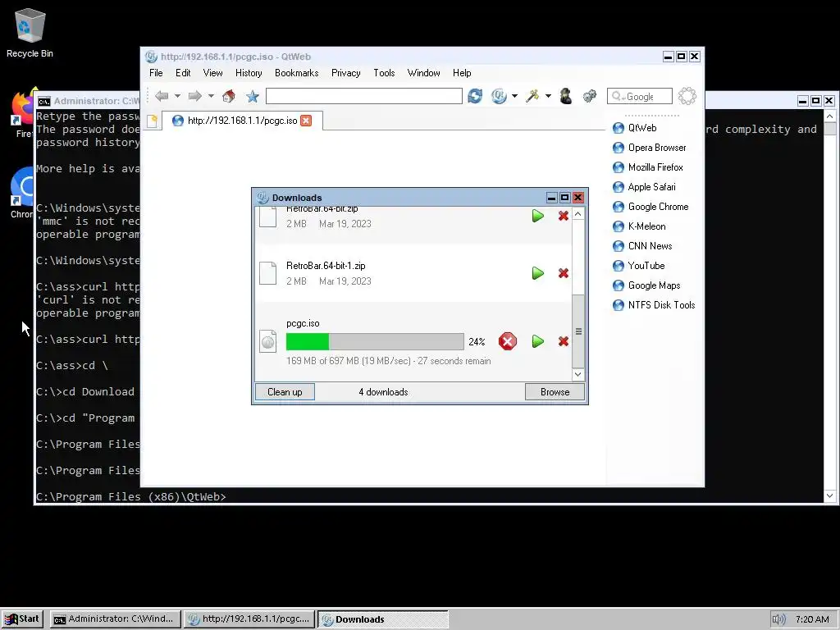
Task: Click the Clean up button
Action: pyautogui.click(x=285, y=392)
